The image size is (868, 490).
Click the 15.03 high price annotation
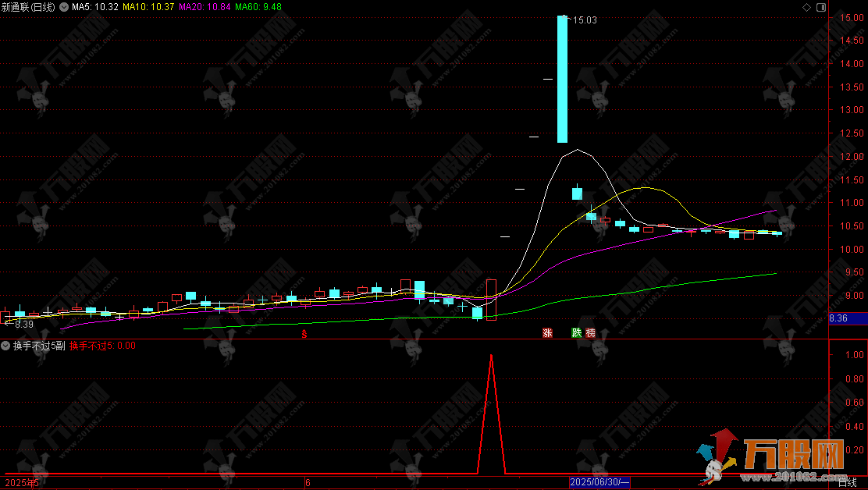(585, 20)
